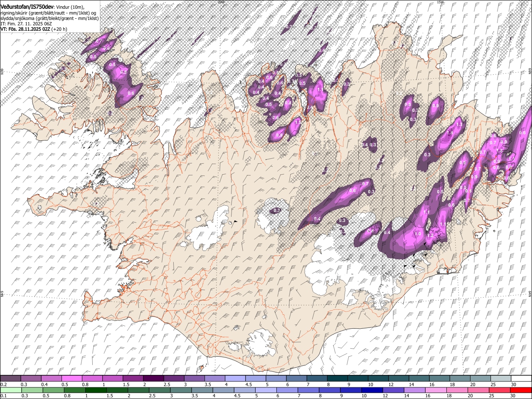Screen dimensions: 532x399
Task: Click the '15W' longitude label at map top
Action: tap(441, 2)
